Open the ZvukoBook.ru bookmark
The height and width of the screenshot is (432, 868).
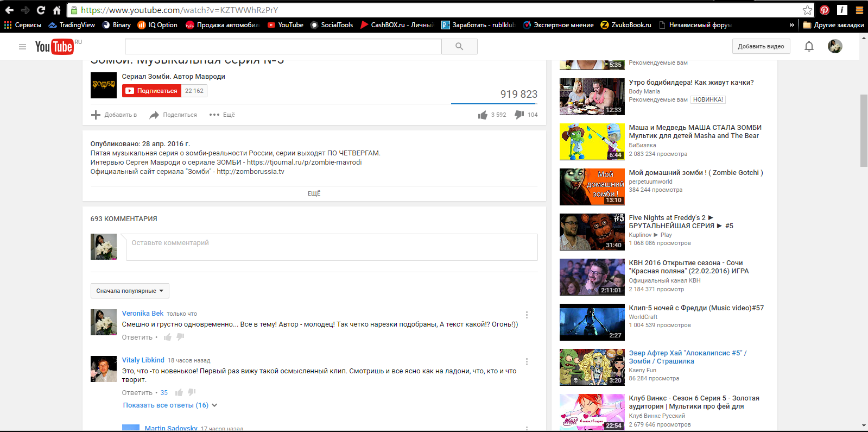(626, 25)
